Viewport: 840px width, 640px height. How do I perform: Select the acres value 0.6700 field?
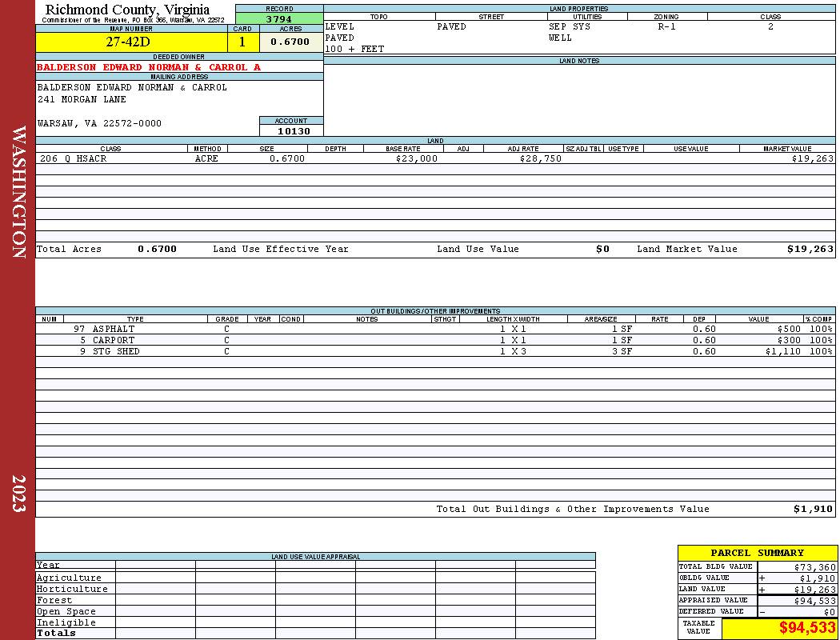coord(291,42)
